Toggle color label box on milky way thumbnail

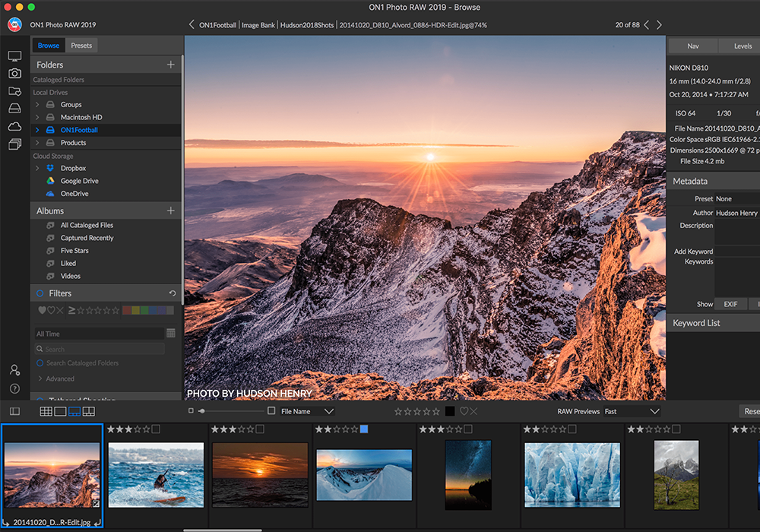[x=467, y=429]
